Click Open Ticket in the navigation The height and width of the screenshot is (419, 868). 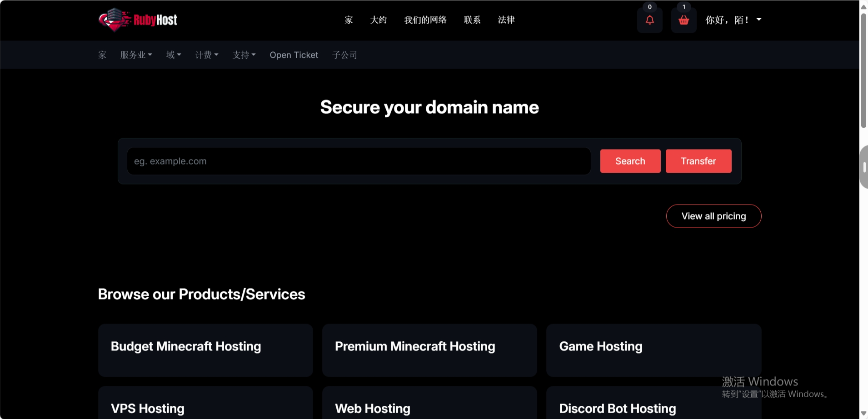click(x=294, y=55)
